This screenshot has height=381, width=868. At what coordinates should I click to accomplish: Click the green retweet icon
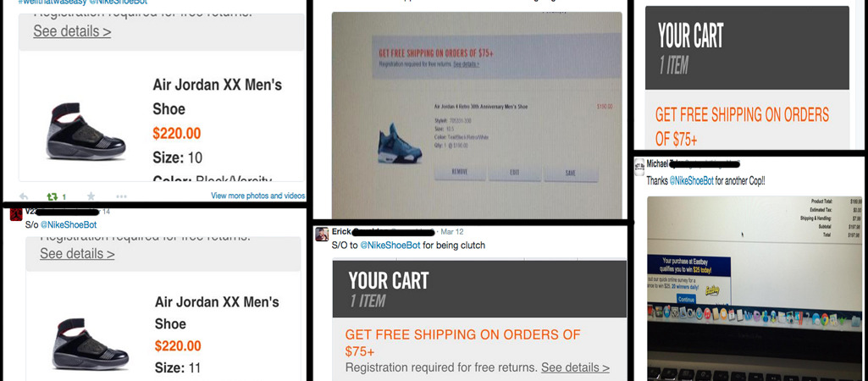coord(53,196)
